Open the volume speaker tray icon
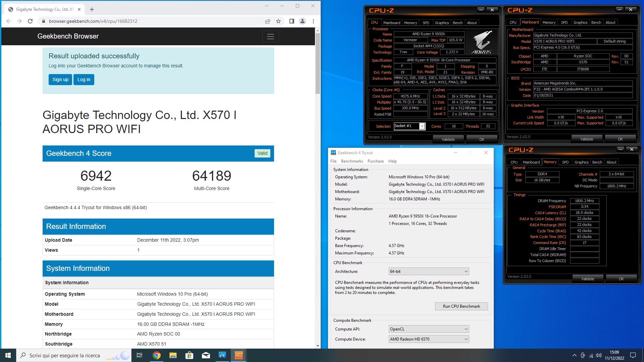 click(x=599, y=355)
